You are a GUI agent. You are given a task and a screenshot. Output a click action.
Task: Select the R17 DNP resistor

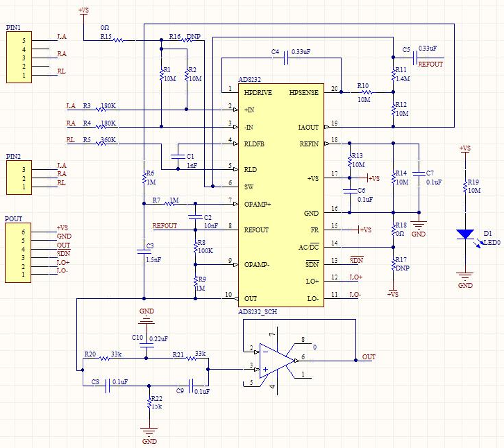[x=393, y=264]
